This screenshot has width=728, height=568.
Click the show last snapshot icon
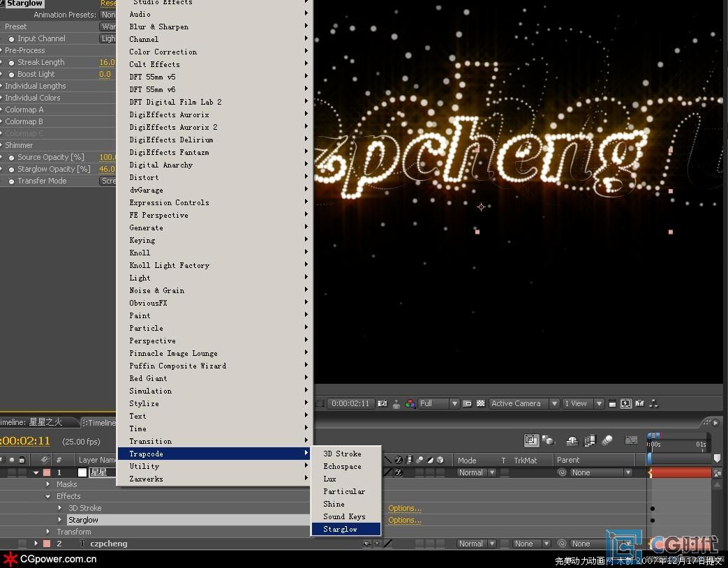pos(396,404)
